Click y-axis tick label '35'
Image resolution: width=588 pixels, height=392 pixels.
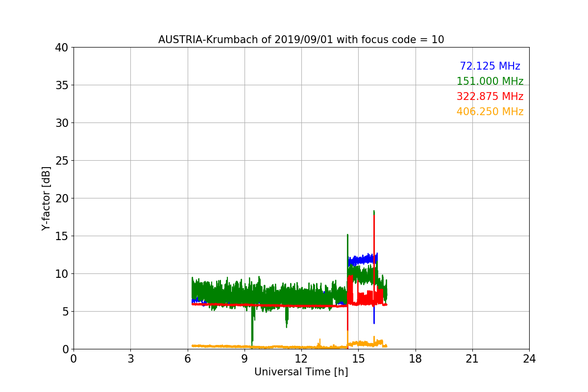[62, 85]
